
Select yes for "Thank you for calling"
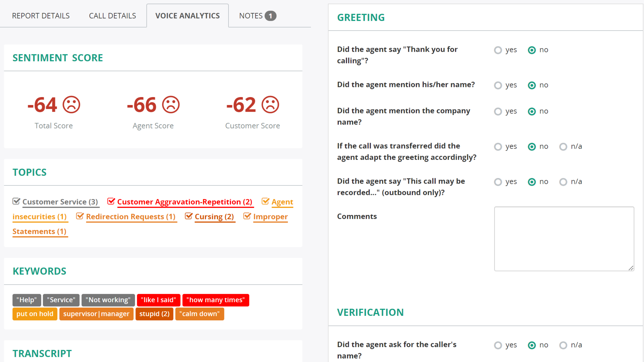498,50
